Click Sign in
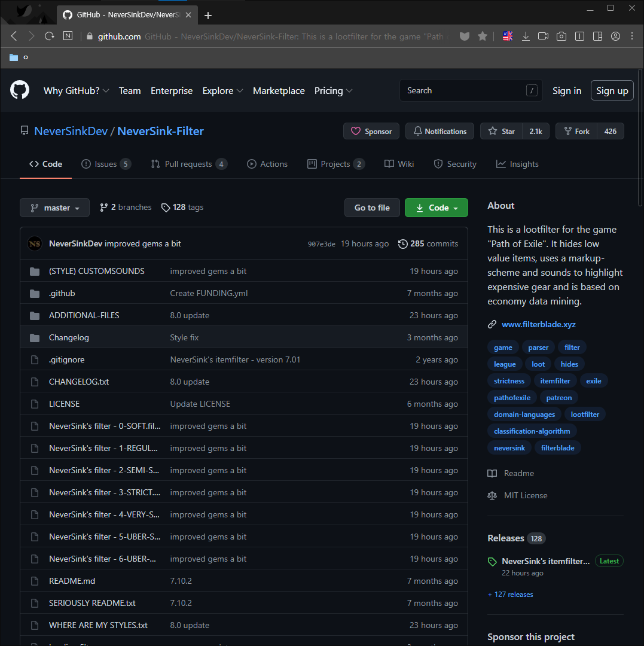The height and width of the screenshot is (646, 644). click(x=567, y=91)
